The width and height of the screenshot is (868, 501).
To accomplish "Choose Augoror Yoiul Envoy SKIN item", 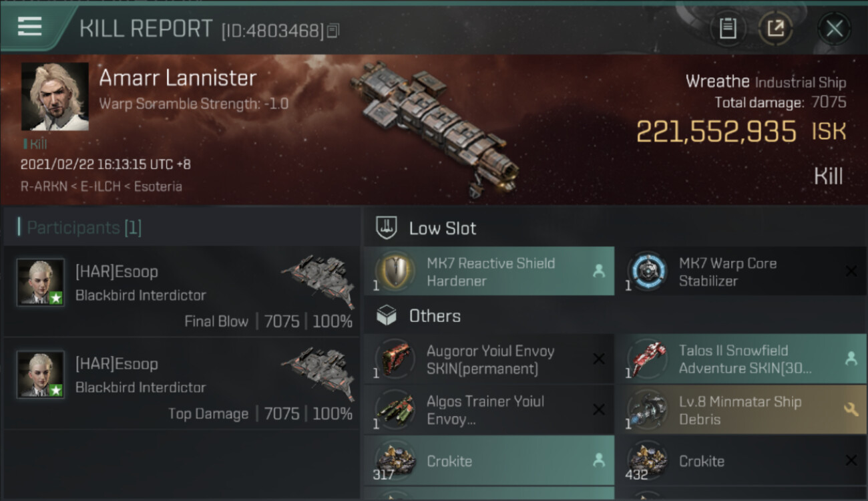I will coord(489,359).
